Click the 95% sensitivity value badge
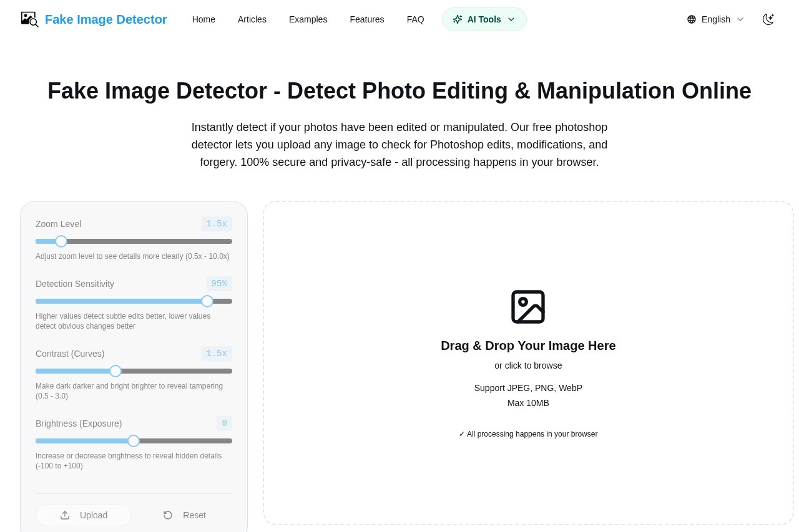Viewport: 799px width, 532px height. coord(219,284)
